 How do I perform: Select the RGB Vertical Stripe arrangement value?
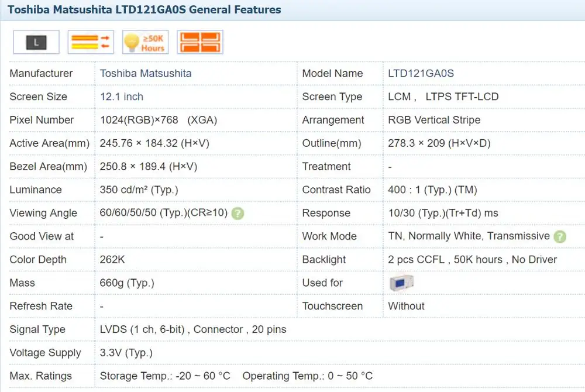pyautogui.click(x=434, y=120)
